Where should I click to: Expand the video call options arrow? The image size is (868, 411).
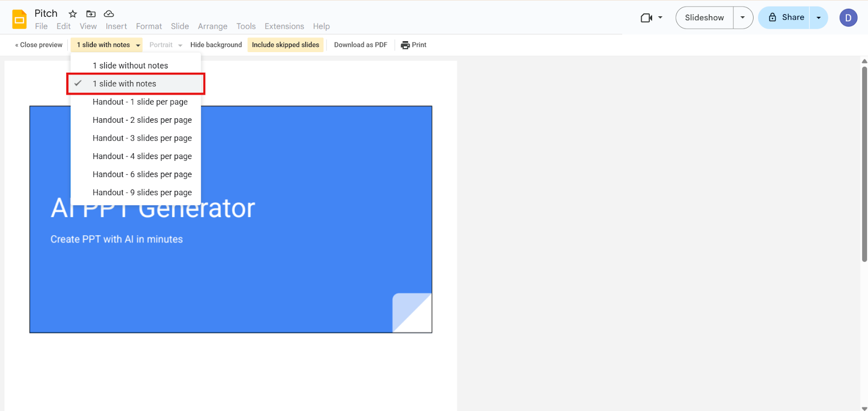click(x=660, y=17)
